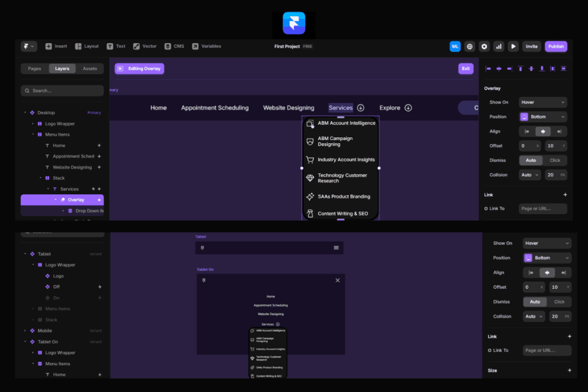The width and height of the screenshot is (588, 392).
Task: Set Dismiss to Click in upper panel
Action: (x=555, y=160)
